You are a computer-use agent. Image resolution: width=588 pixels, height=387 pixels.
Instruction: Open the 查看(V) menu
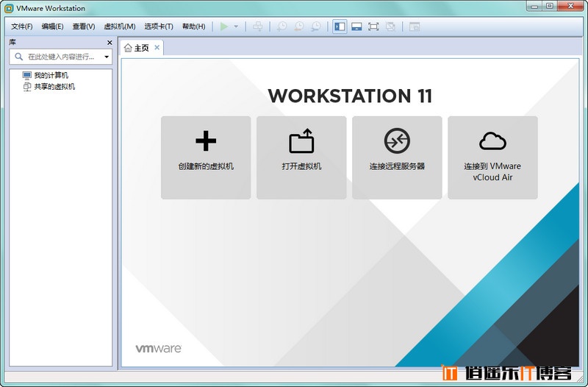point(84,26)
